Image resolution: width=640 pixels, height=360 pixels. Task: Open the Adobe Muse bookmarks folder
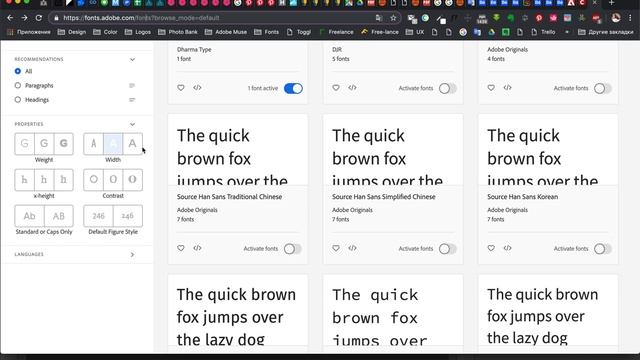[226, 32]
